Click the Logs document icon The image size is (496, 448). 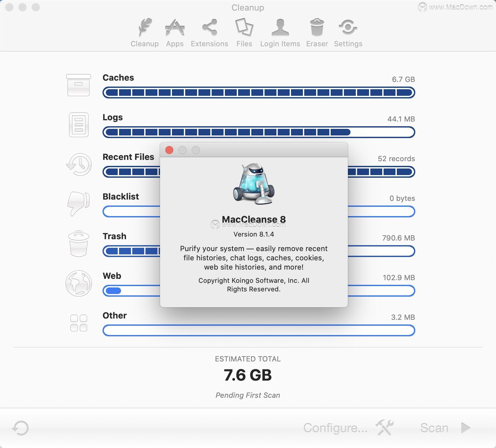tap(79, 125)
